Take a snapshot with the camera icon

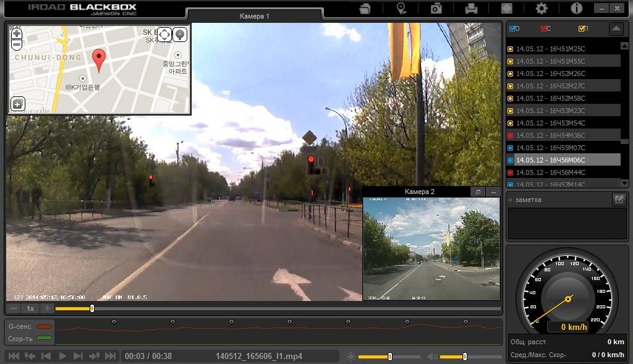pos(436,9)
